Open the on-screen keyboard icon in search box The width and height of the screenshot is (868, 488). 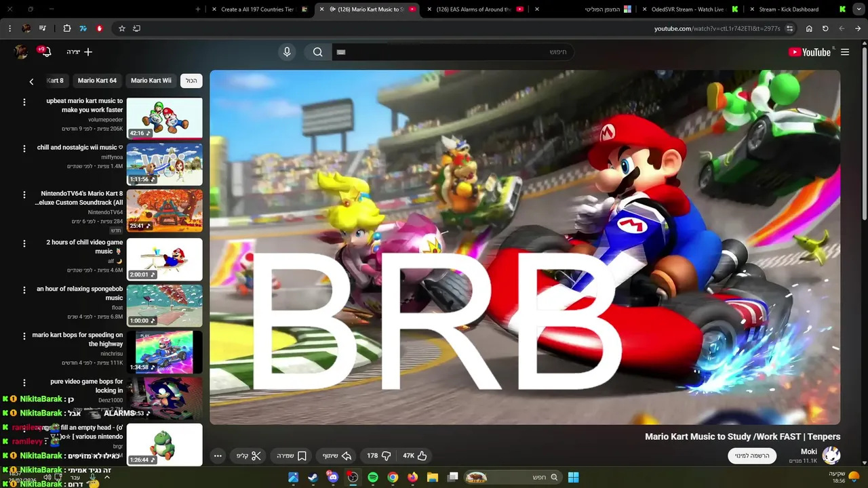(341, 52)
